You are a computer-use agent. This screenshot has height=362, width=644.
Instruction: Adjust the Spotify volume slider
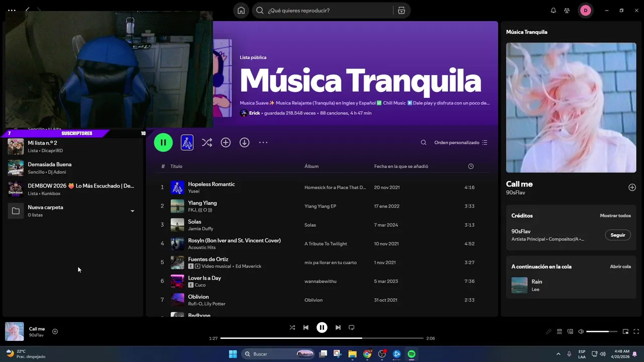[x=602, y=331]
